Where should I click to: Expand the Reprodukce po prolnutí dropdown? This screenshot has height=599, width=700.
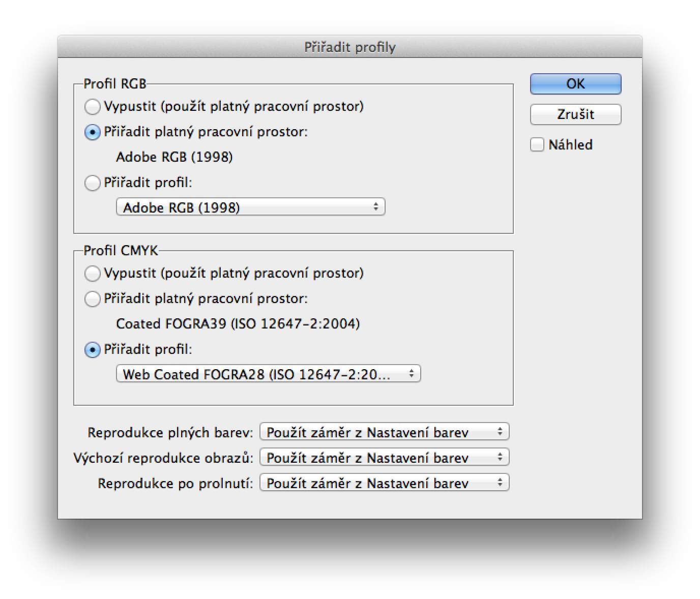(385, 483)
